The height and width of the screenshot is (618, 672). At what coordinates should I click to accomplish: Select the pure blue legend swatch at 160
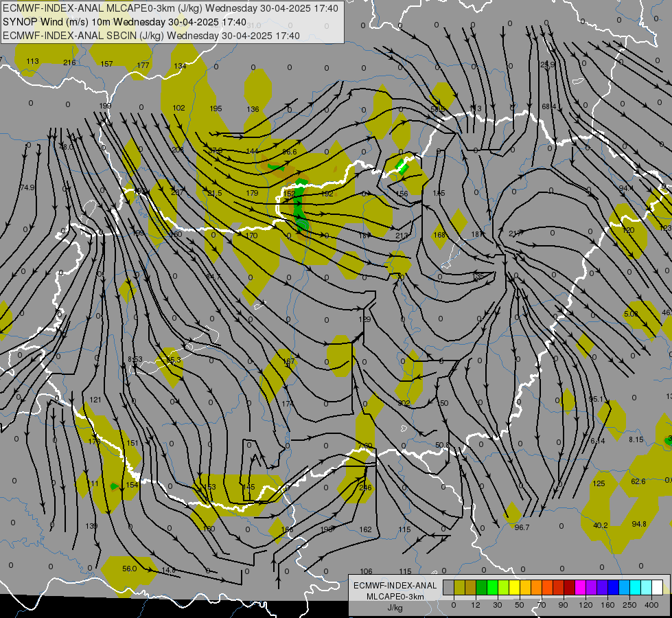coord(613,587)
